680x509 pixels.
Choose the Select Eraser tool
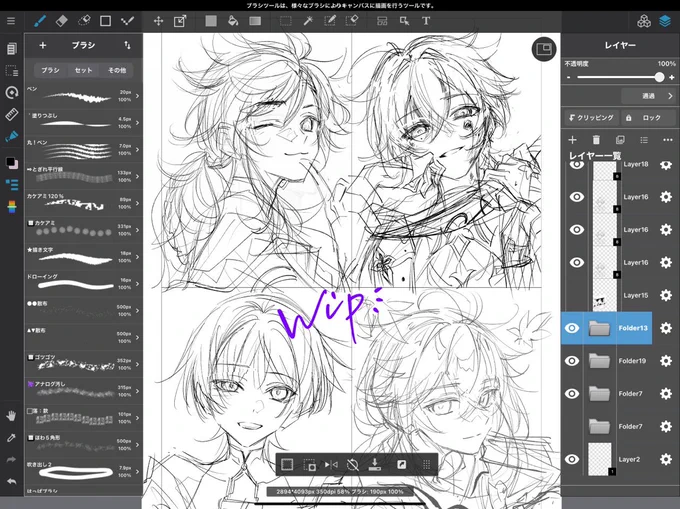[x=352, y=21]
